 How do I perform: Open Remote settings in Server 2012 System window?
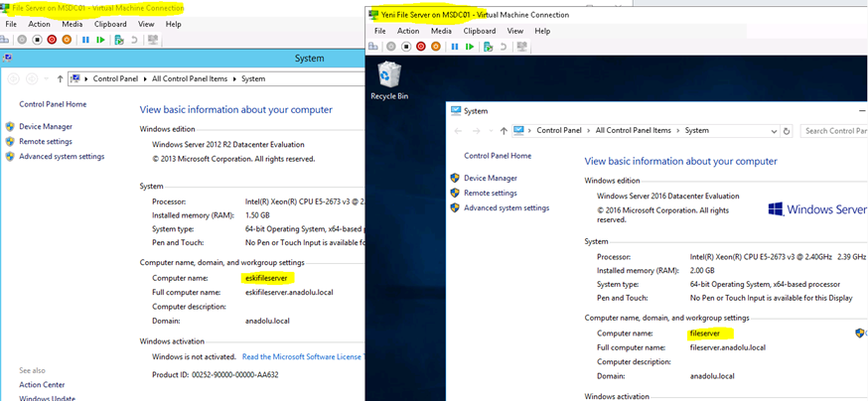(x=46, y=142)
